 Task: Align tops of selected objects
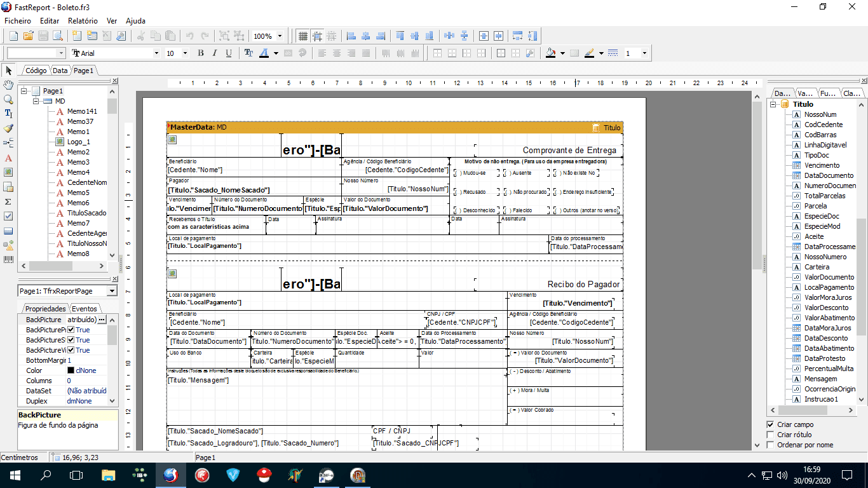[400, 36]
